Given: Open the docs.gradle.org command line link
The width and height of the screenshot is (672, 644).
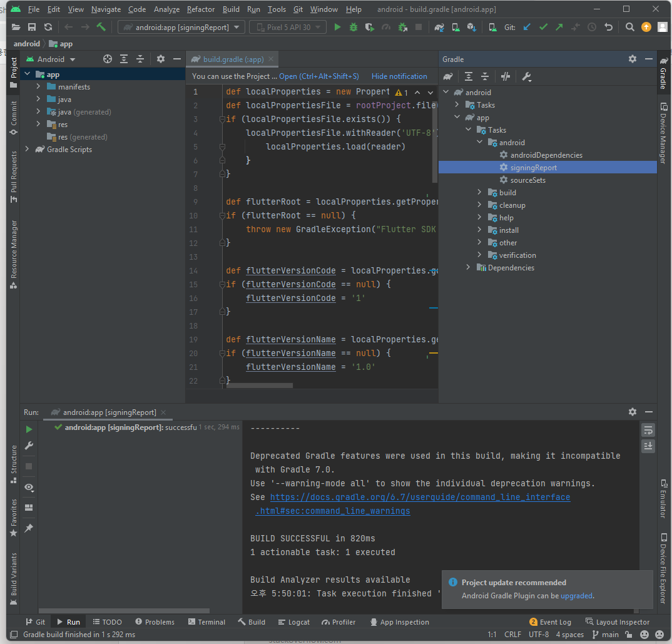Looking at the screenshot, I should [420, 497].
